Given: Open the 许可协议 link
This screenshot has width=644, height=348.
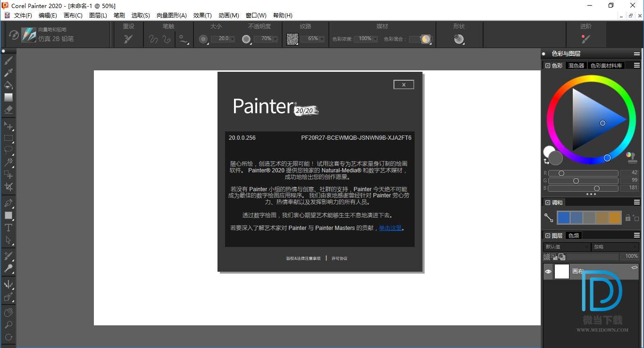Looking at the screenshot, I should (339, 258).
